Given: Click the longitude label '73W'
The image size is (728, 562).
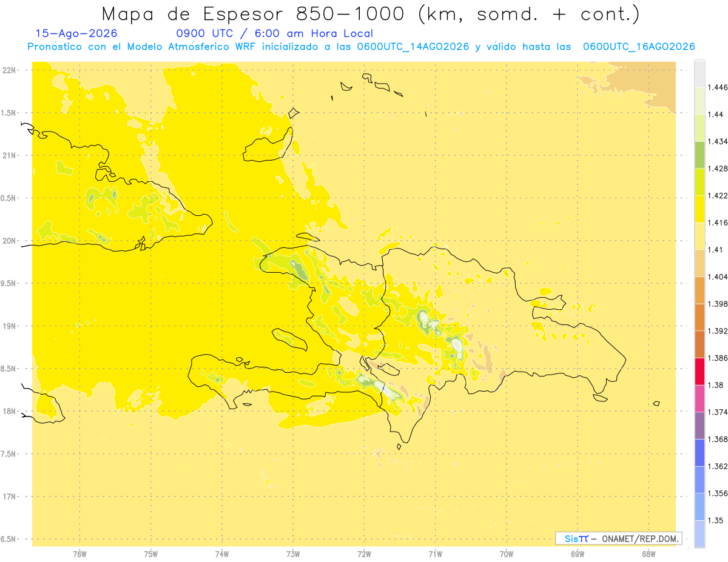Looking at the screenshot, I should 293,554.
